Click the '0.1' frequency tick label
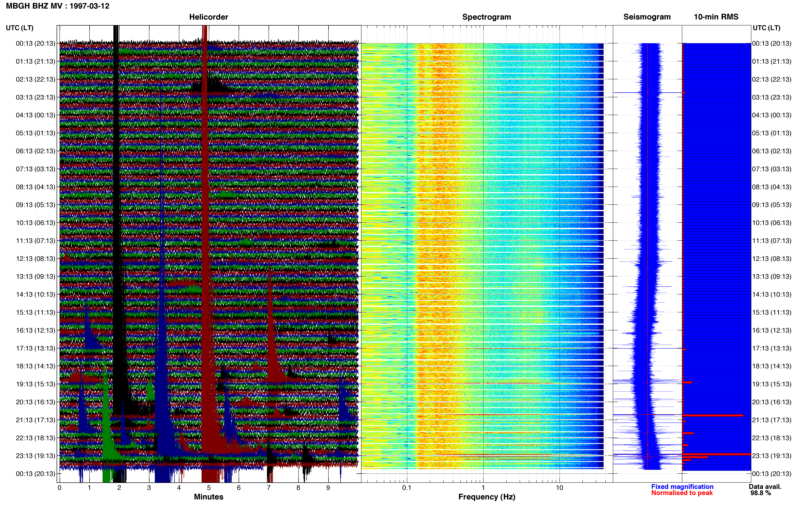This screenshot has width=812, height=508. click(407, 488)
